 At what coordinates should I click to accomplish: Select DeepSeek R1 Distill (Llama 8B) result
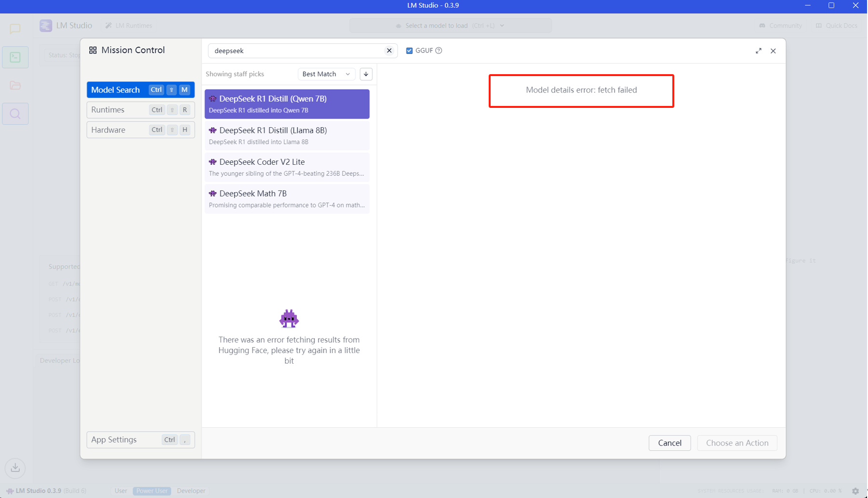(x=287, y=135)
